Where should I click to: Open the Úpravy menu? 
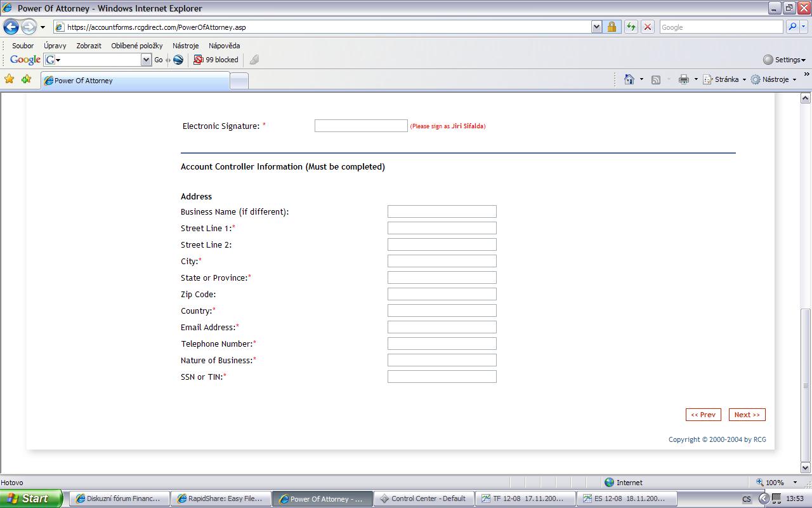pos(55,46)
